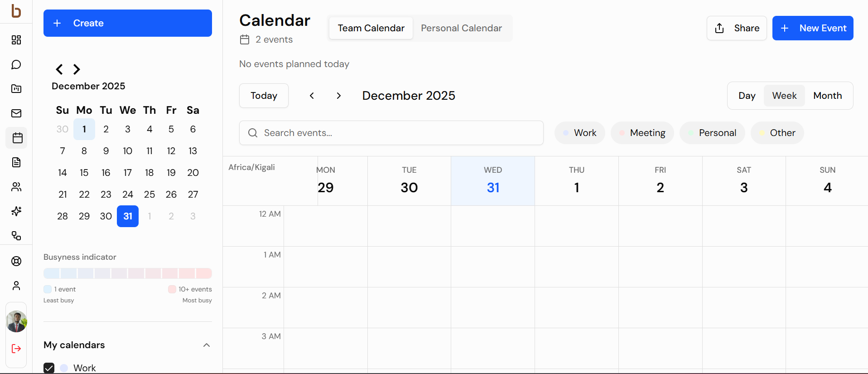Image resolution: width=868 pixels, height=374 pixels.
Task: Open the mail envelope icon in sidebar
Action: (x=16, y=113)
